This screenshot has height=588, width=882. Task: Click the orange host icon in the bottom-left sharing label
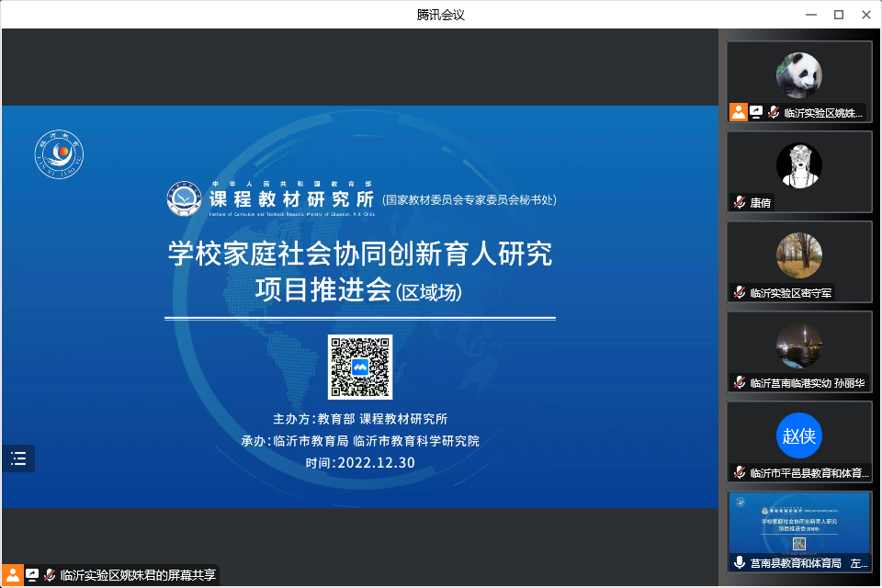(12, 575)
